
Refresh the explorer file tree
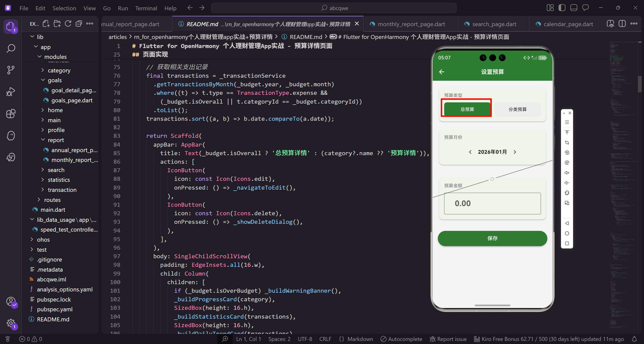68,24
